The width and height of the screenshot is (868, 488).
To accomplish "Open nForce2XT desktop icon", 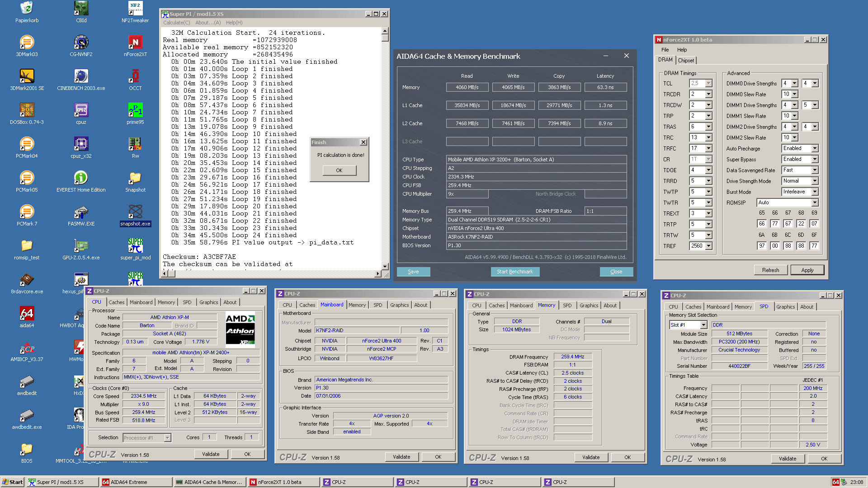I will (135, 46).
